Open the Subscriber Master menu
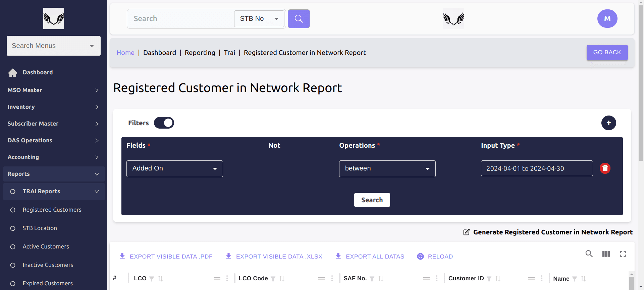 (x=54, y=124)
